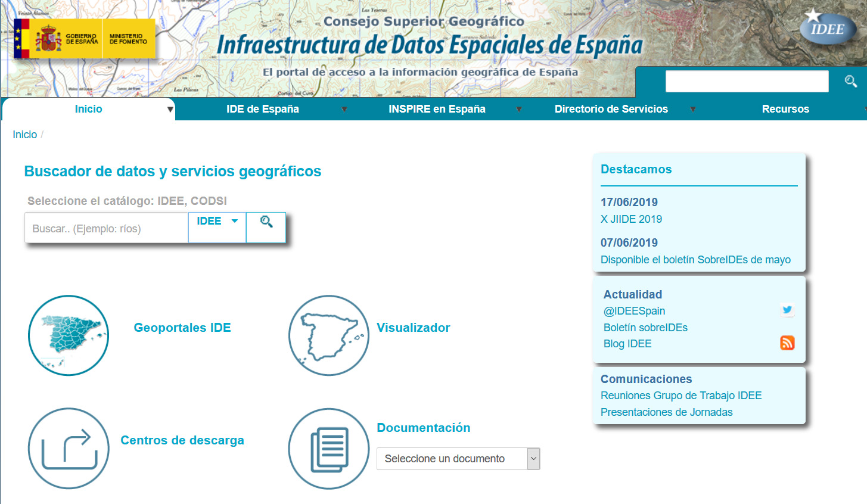Image resolution: width=867 pixels, height=504 pixels.
Task: Expand the INSPIRE en España menu arrow
Action: click(518, 109)
